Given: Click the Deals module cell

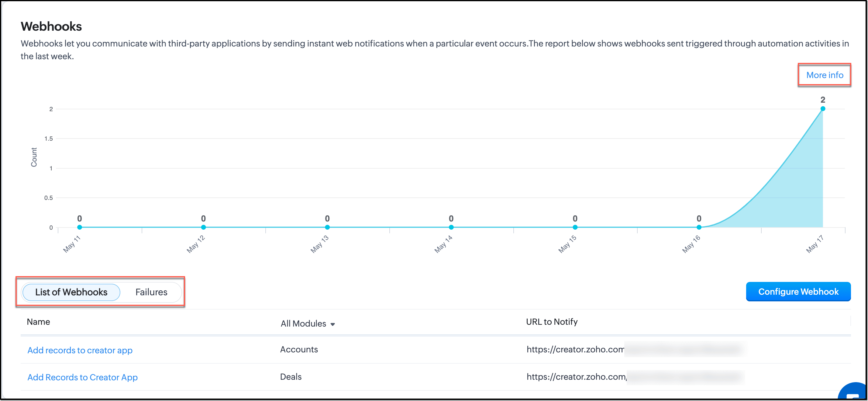Looking at the screenshot, I should [x=291, y=377].
